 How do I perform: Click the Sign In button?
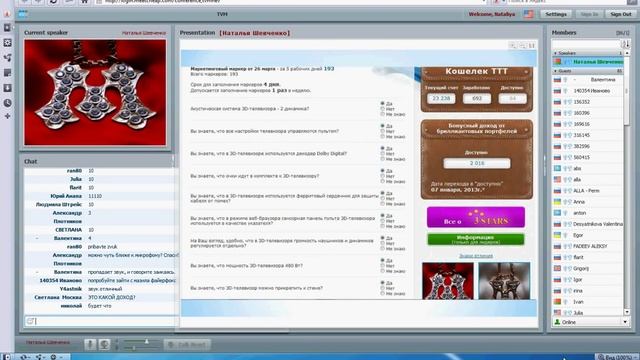point(589,14)
